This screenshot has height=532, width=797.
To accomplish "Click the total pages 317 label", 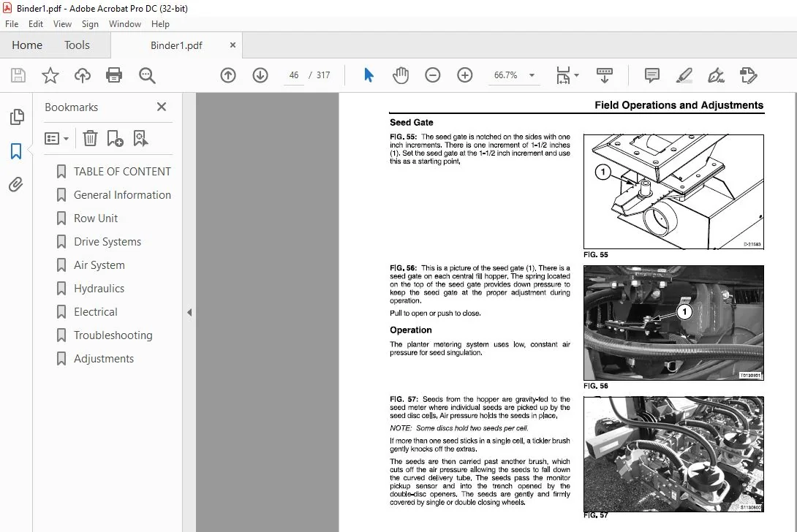I will (322, 75).
